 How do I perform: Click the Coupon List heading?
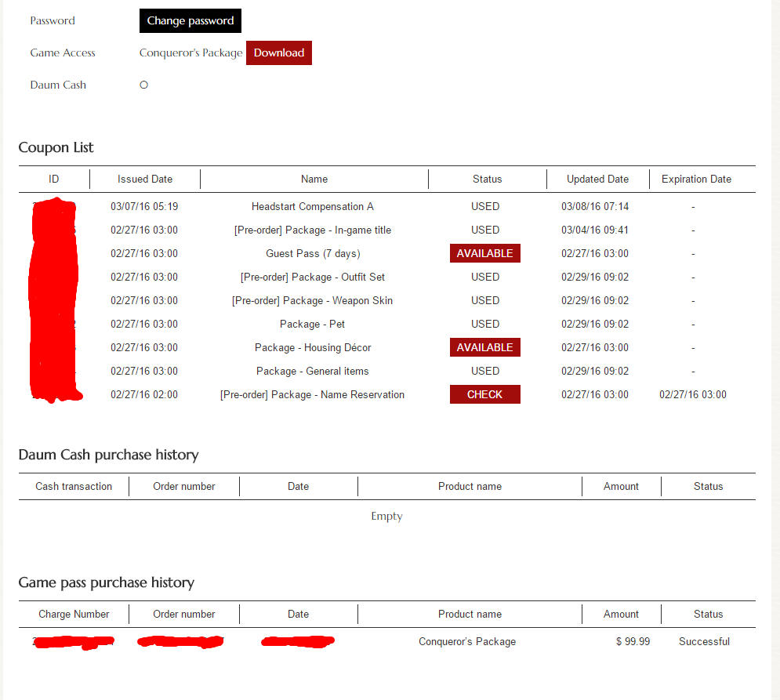tap(56, 147)
